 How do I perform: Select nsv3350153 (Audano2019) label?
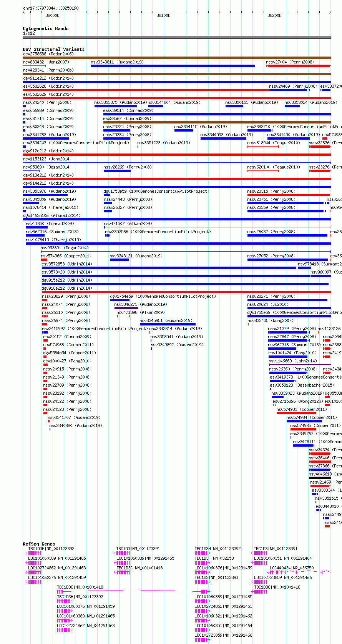click(x=252, y=102)
